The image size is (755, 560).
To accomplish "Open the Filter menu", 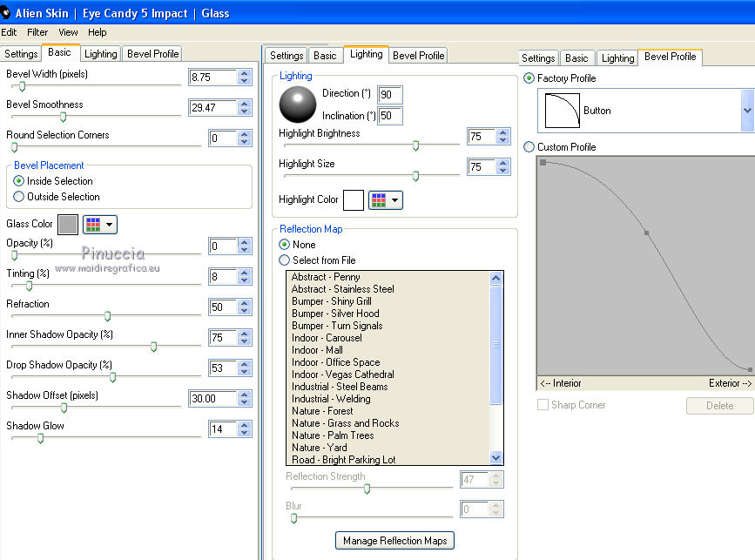I will (x=37, y=32).
